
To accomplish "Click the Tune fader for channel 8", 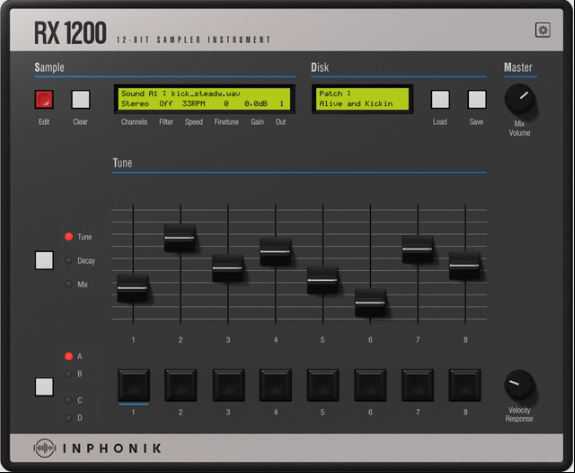I will click(465, 266).
